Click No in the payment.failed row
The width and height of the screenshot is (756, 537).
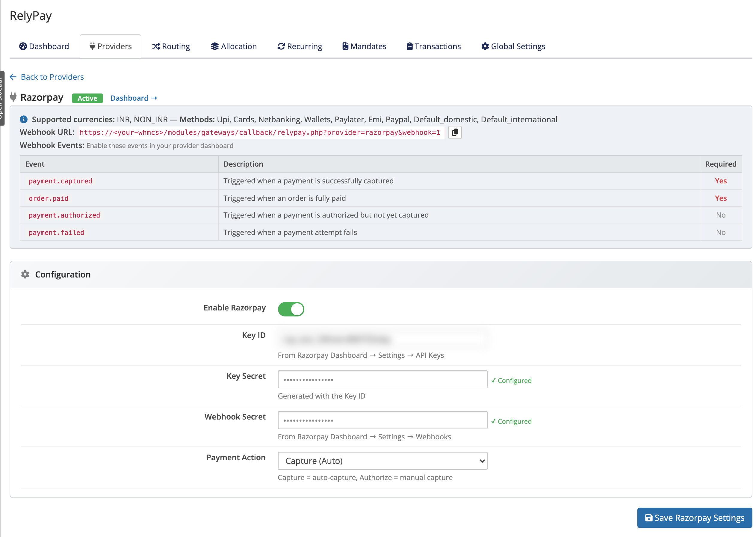(x=721, y=233)
